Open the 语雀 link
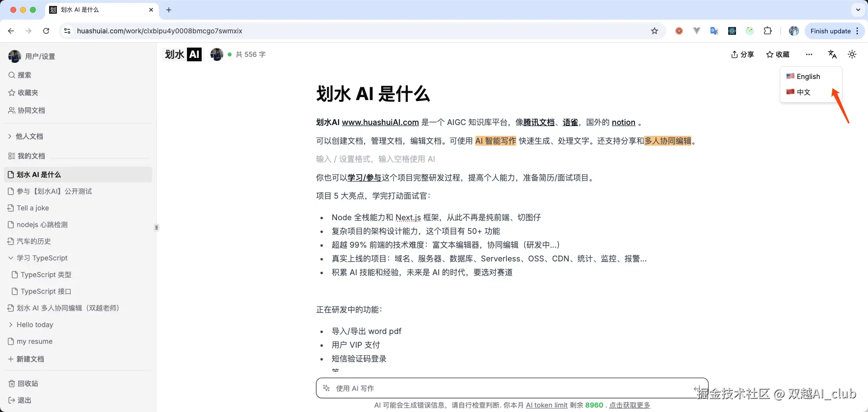Image resolution: width=868 pixels, height=412 pixels. (570, 122)
